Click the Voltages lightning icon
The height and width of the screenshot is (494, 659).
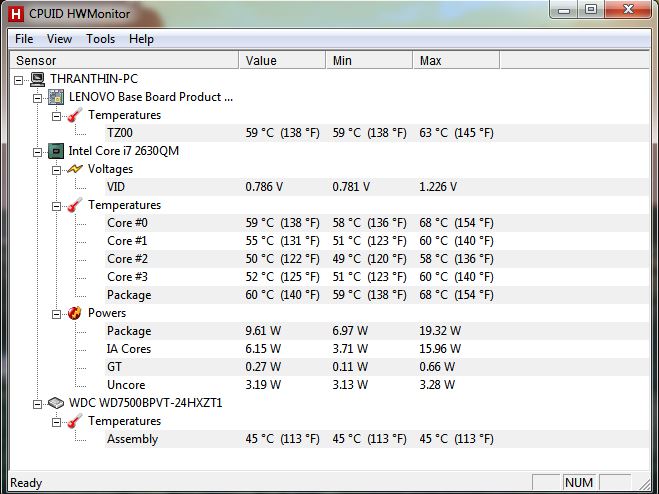tap(75, 169)
